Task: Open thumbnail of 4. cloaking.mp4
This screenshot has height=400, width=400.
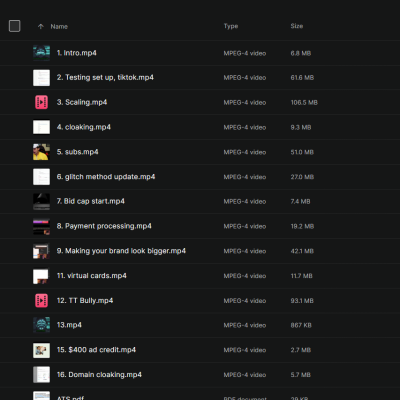Action: 41,127
